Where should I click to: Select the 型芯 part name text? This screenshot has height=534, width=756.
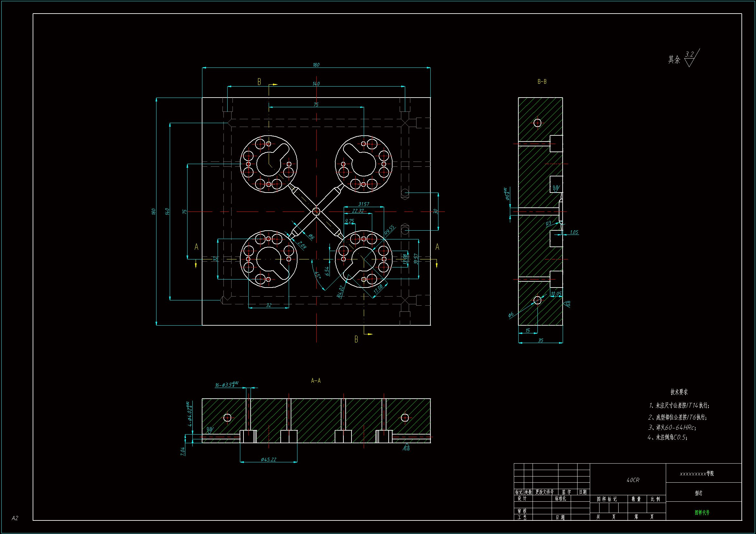pos(698,493)
